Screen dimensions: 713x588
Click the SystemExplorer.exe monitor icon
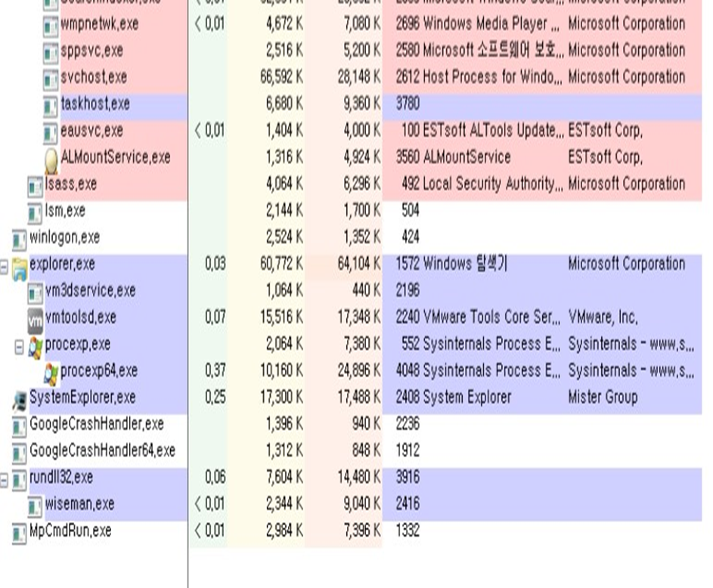(20, 401)
